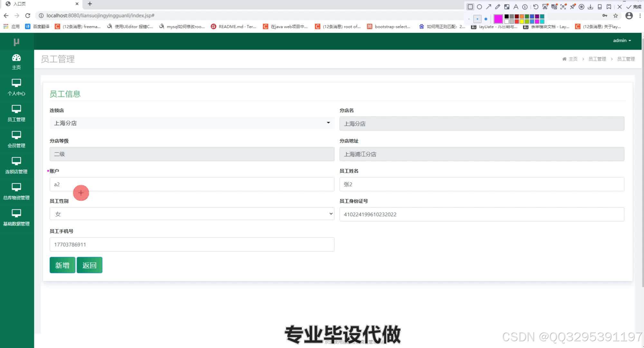This screenshot has width=644, height=348.
Task: Open the README.md bookmark
Action: 233,26
